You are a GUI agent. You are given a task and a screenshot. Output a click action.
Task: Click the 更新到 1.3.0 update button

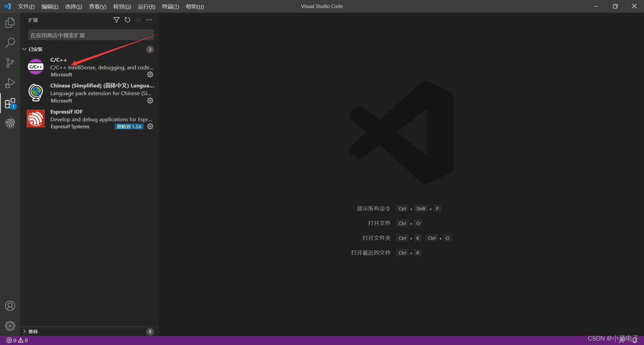[129, 127]
